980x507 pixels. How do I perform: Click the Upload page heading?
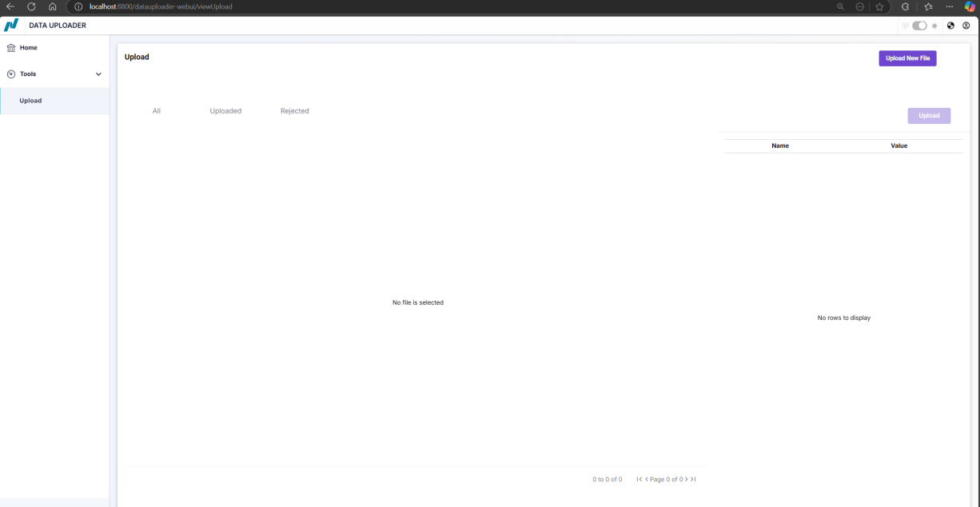click(137, 58)
